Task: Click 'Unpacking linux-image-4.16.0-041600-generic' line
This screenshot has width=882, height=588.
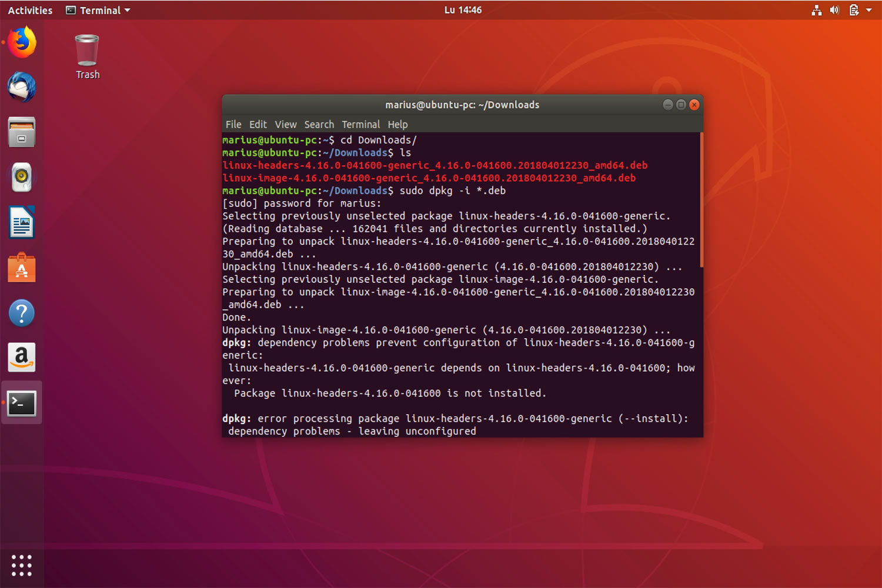Action: (x=446, y=330)
